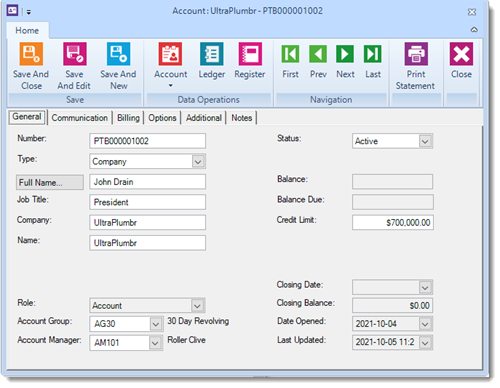
Task: Switch to the Options tab
Action: 162,118
